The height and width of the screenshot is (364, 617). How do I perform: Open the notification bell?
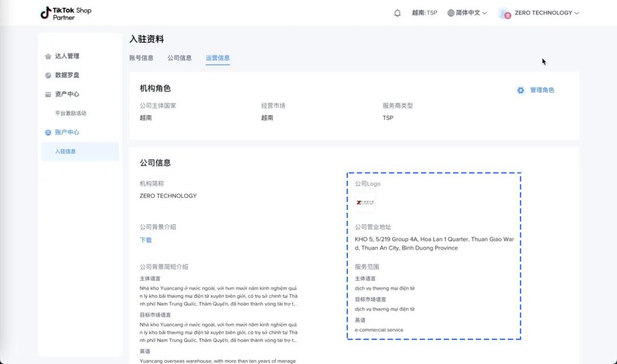398,13
